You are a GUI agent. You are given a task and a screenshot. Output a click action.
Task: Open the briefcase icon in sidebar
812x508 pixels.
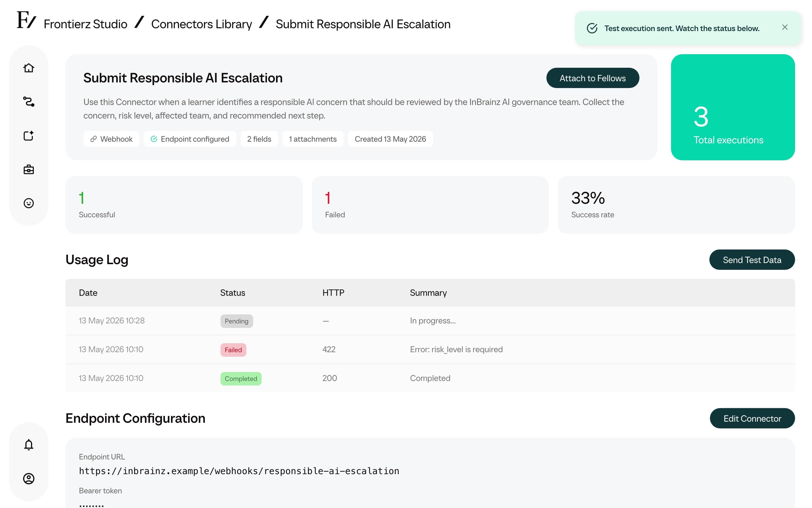28,169
